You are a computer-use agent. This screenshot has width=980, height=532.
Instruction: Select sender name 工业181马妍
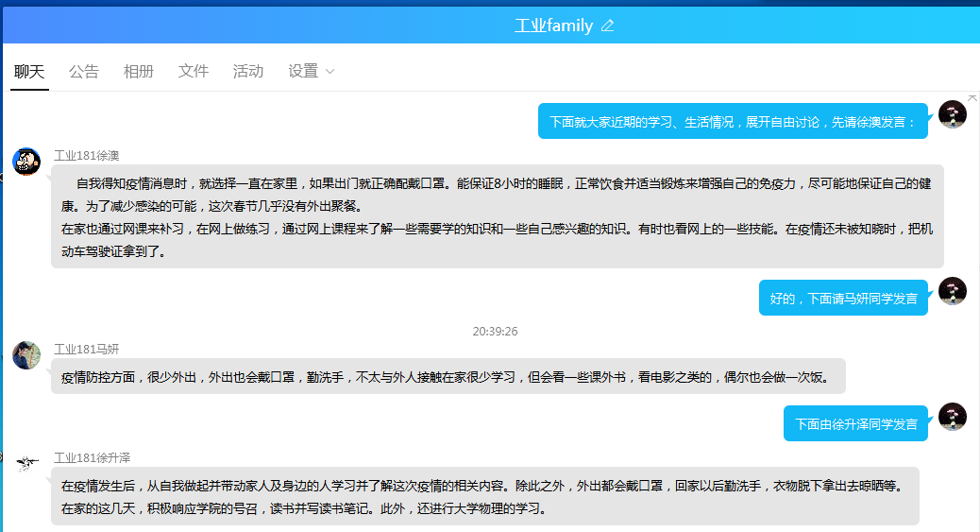click(86, 350)
